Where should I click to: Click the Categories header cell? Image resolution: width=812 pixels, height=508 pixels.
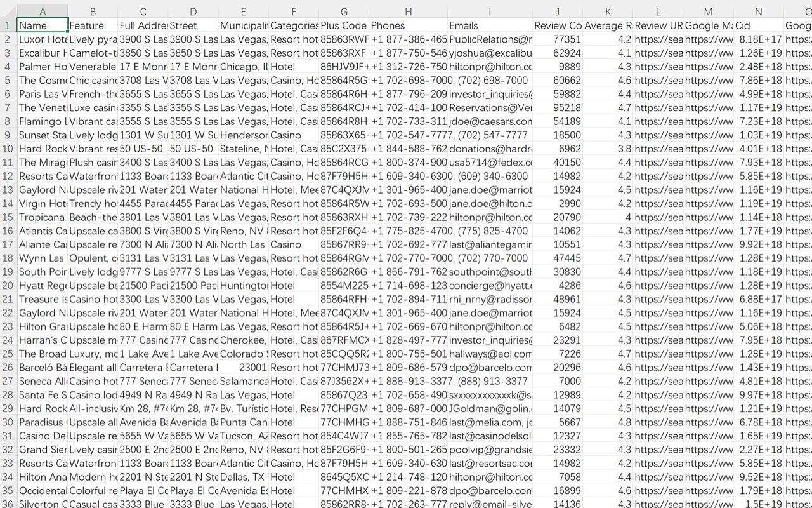click(294, 25)
